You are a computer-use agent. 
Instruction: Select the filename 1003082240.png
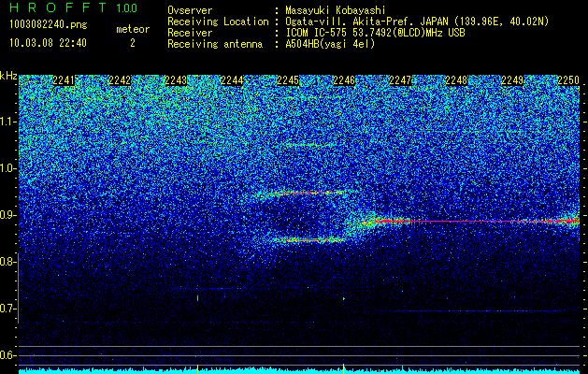(49, 24)
